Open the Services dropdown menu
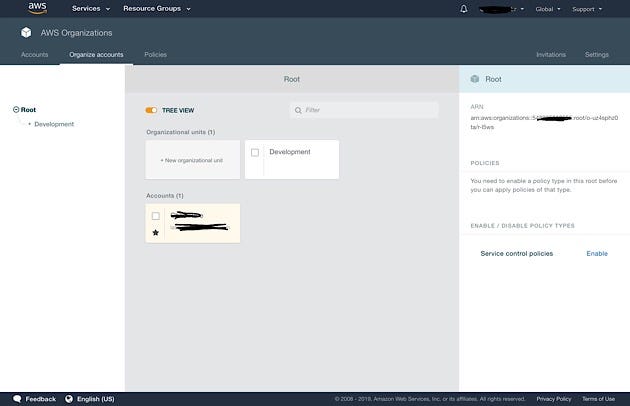Screen dimensions: 630x406 click(x=91, y=8)
